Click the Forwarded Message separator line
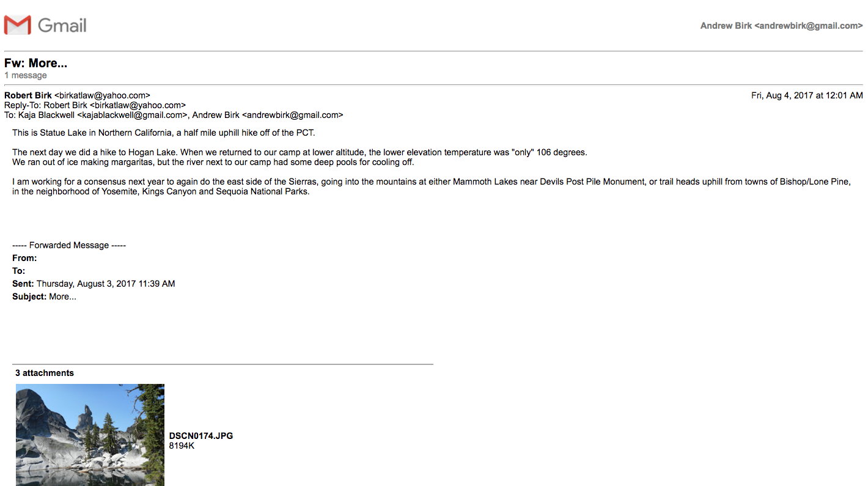The height and width of the screenshot is (486, 868). click(69, 245)
